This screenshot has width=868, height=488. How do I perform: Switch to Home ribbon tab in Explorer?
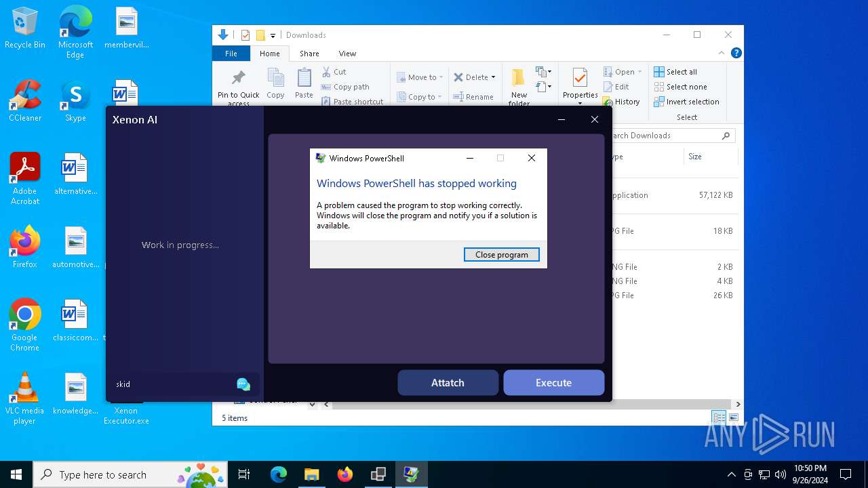pos(269,54)
